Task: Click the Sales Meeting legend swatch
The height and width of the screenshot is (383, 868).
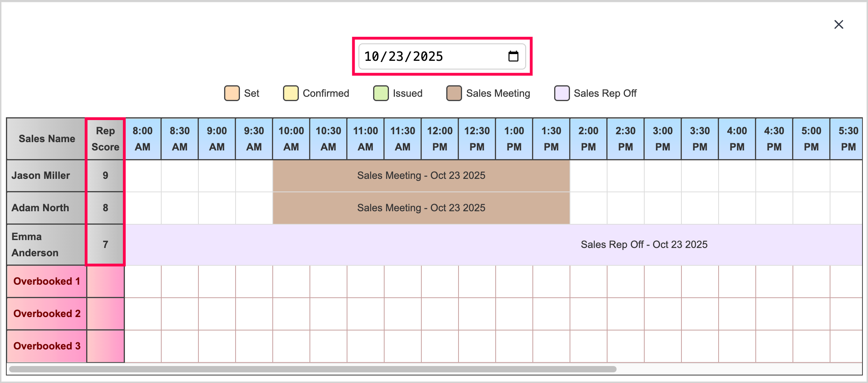Action: (x=454, y=94)
